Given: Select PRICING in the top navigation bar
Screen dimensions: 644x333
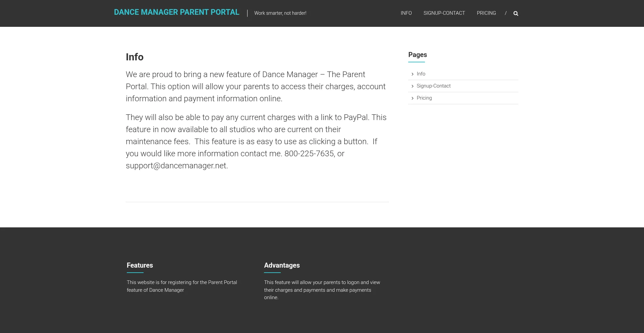Looking at the screenshot, I should [x=486, y=13].
